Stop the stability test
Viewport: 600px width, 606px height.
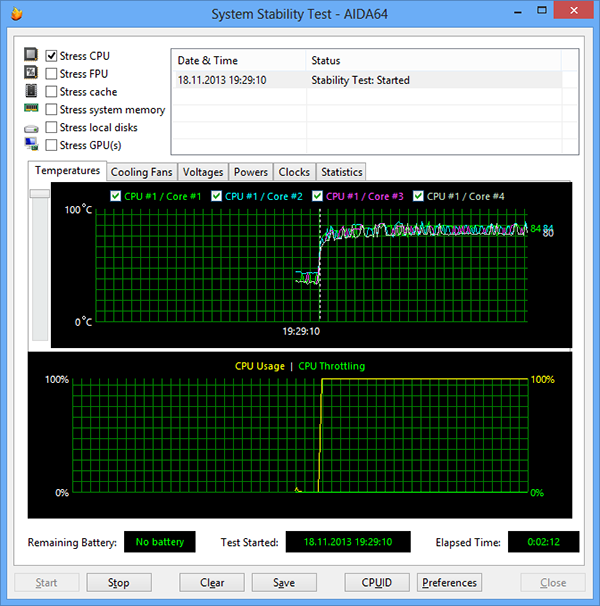119,582
